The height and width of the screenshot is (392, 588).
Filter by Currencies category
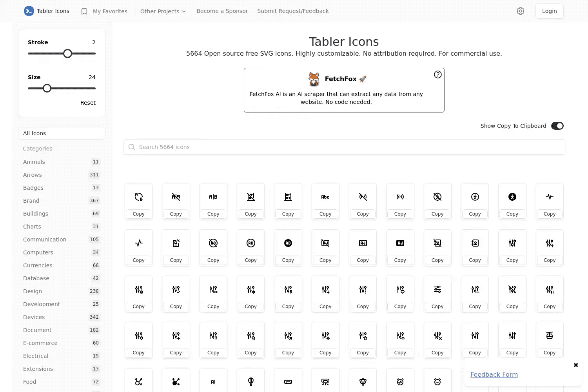click(x=62, y=265)
